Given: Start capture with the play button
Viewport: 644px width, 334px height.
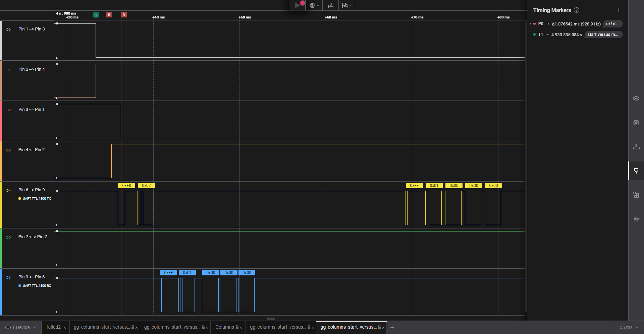Looking at the screenshot, I should pos(297,5).
